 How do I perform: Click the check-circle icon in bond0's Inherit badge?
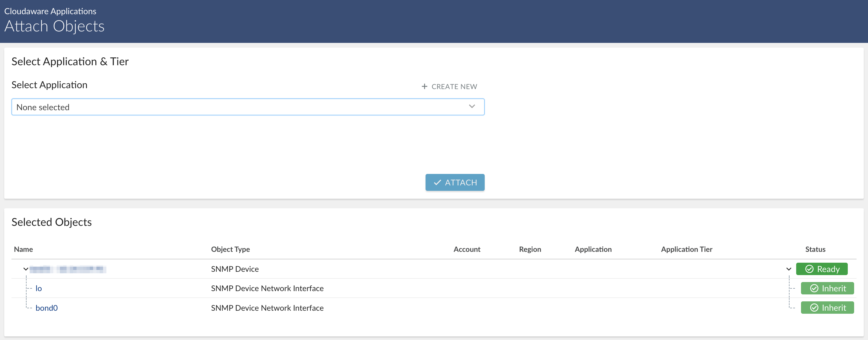[x=814, y=308]
